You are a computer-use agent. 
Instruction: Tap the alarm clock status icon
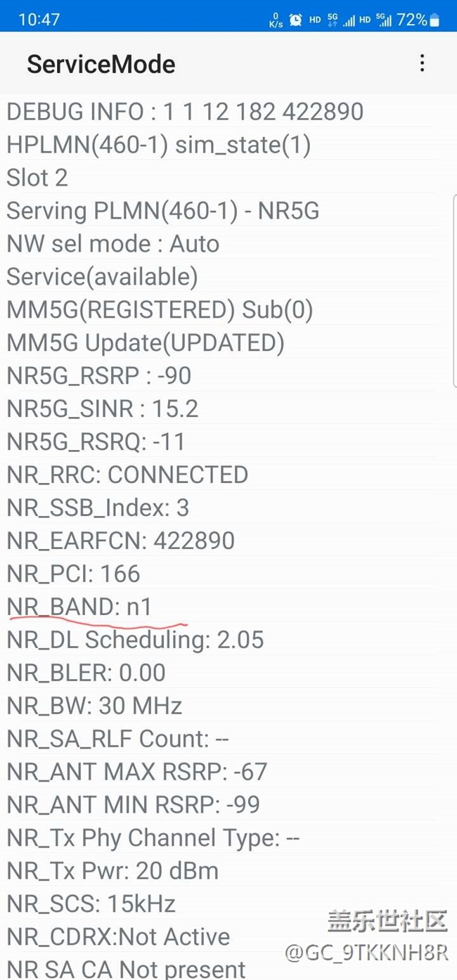pos(296,20)
